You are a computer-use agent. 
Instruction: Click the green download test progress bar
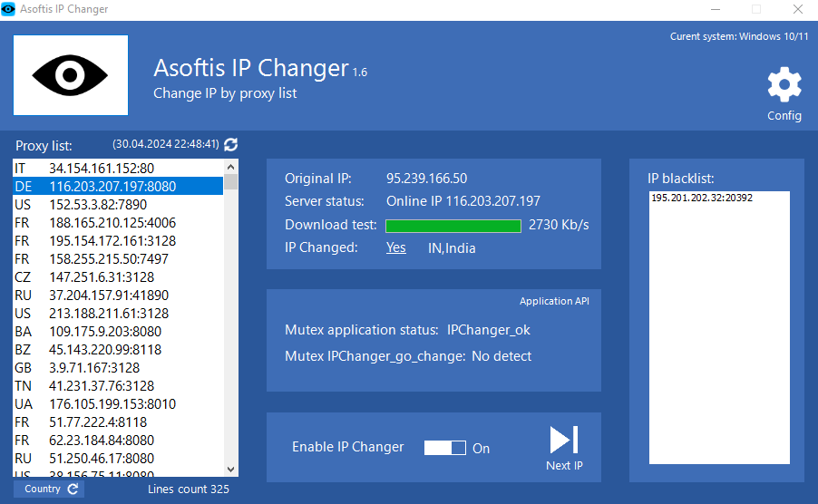(453, 226)
